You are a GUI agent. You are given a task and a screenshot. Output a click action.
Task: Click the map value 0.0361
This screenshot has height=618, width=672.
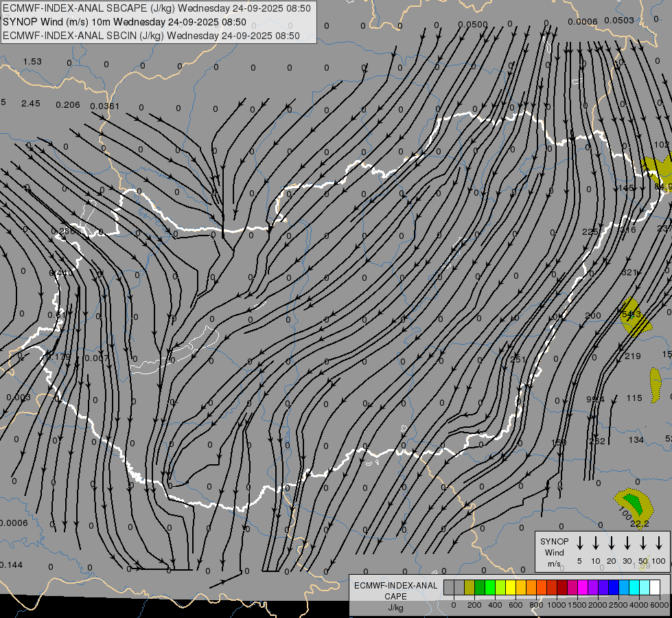(104, 106)
